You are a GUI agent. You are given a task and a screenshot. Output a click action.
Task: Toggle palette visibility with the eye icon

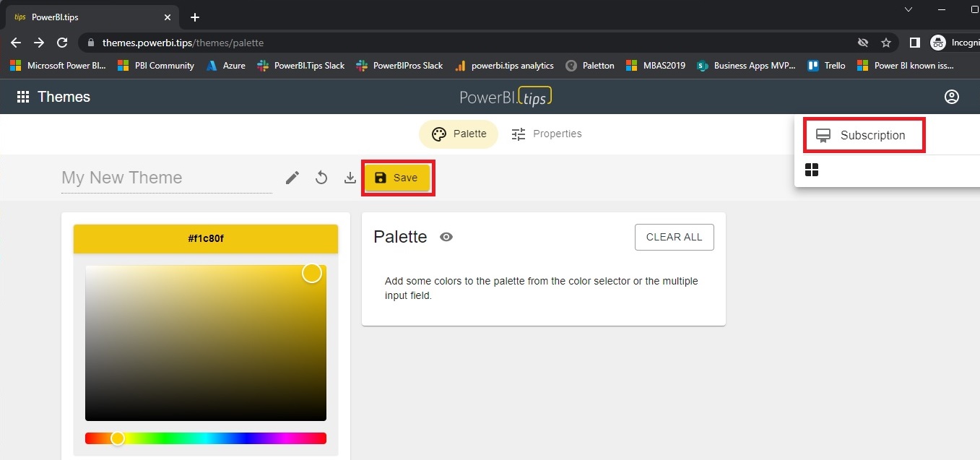[446, 237]
